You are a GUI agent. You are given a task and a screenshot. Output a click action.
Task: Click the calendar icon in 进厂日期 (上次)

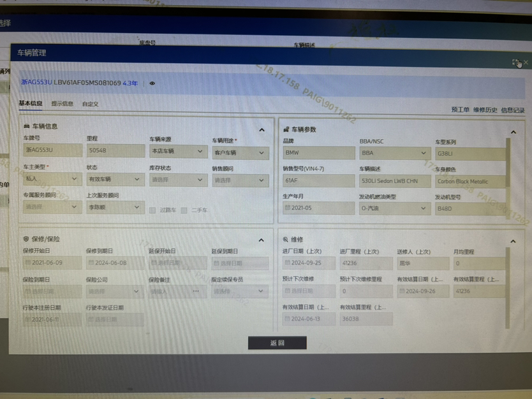click(288, 263)
